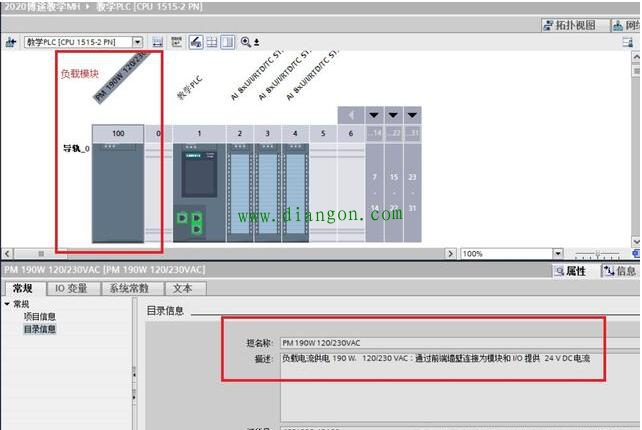Click the magnifier zoom selection icon
This screenshot has height=430, width=642.
[x=245, y=42]
